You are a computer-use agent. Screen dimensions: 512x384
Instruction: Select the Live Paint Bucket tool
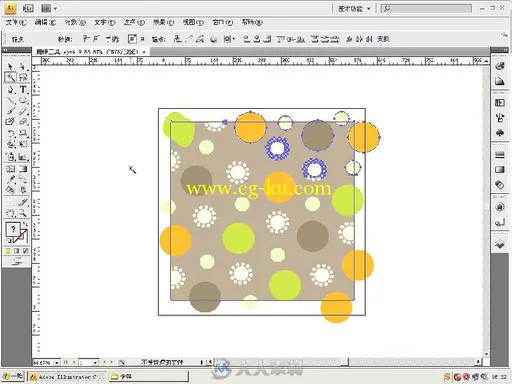pyautogui.click(x=10, y=190)
